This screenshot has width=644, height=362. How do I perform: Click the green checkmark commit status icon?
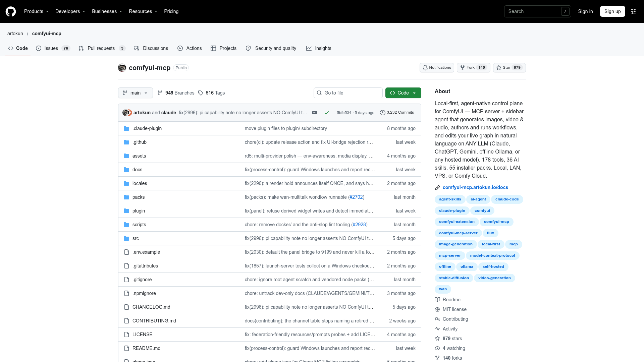tap(326, 113)
